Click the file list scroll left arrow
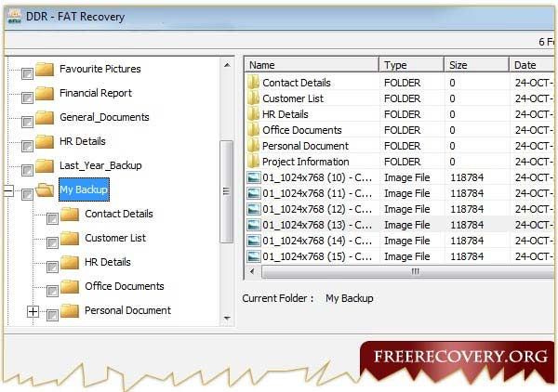Image resolution: width=558 pixels, height=392 pixels. [252, 272]
